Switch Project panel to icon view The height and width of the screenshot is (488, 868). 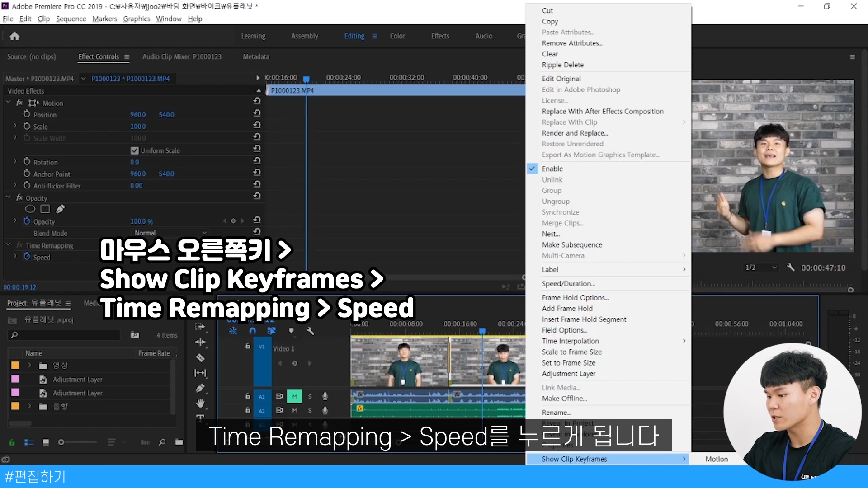45,442
